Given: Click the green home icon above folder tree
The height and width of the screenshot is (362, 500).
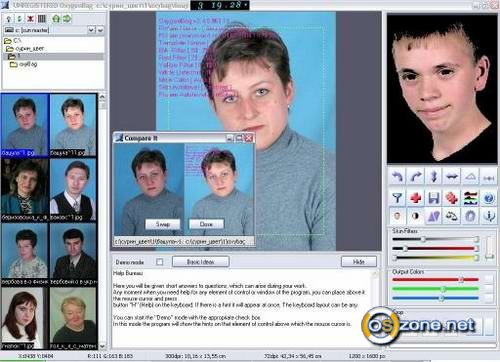Looking at the screenshot, I should pyautogui.click(x=56, y=19).
